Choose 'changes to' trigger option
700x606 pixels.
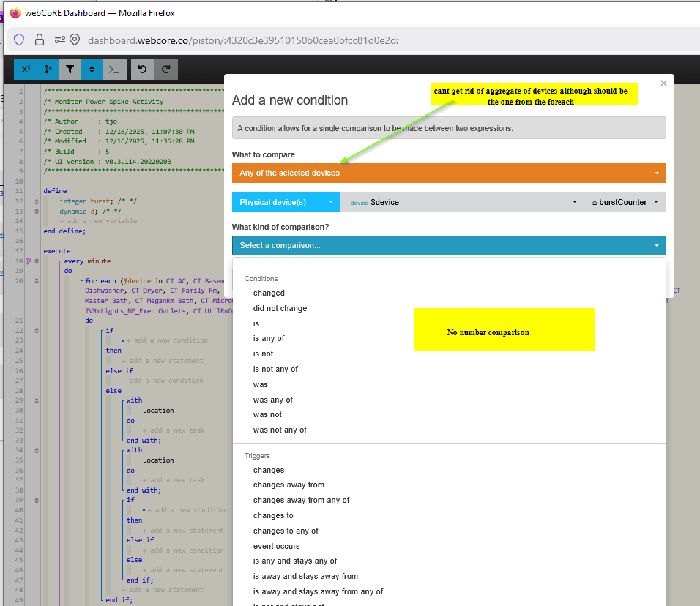[x=273, y=515]
